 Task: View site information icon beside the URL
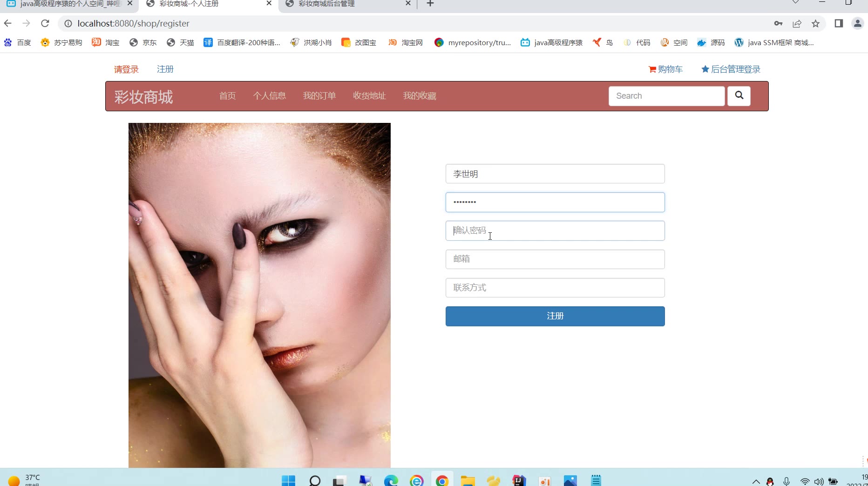[68, 23]
